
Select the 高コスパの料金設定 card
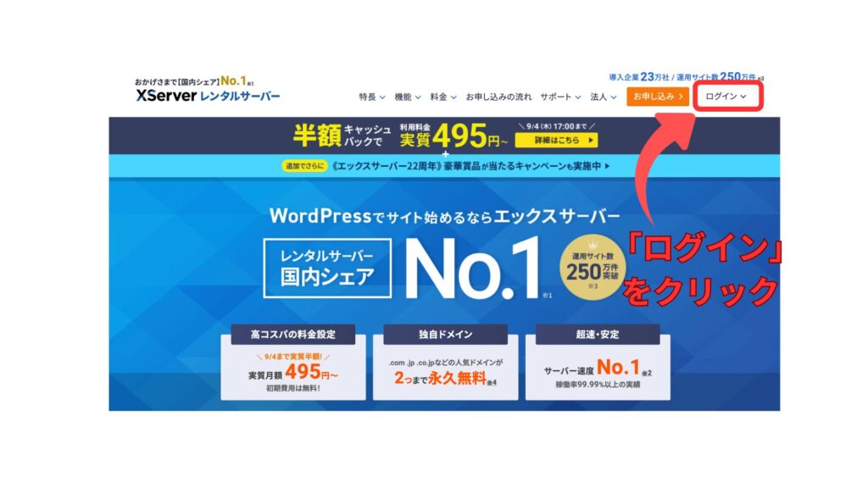(292, 362)
